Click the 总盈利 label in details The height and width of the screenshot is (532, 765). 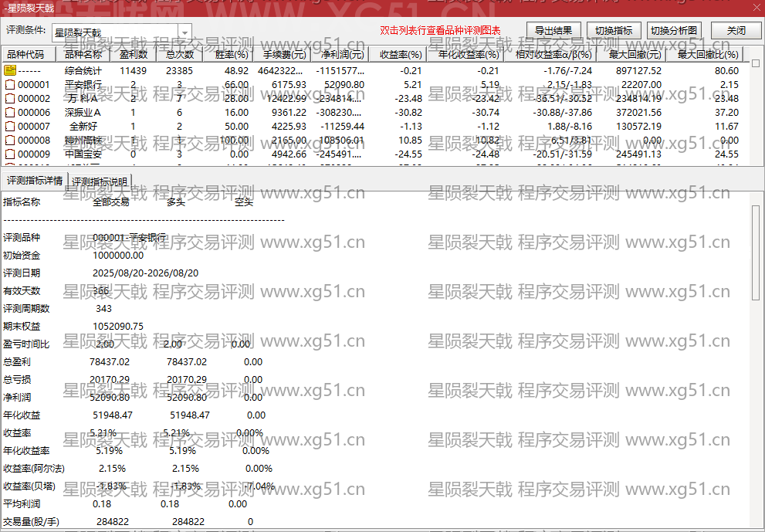[x=16, y=362]
